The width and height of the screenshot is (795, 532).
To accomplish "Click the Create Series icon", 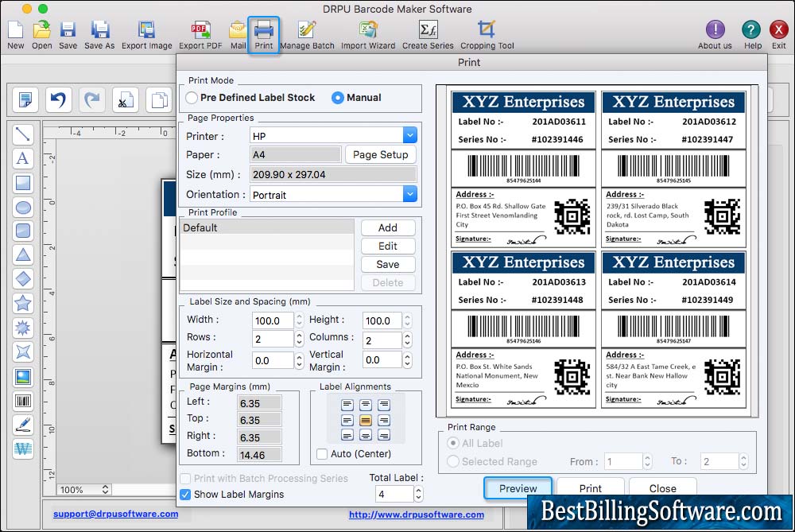I will coord(428,32).
